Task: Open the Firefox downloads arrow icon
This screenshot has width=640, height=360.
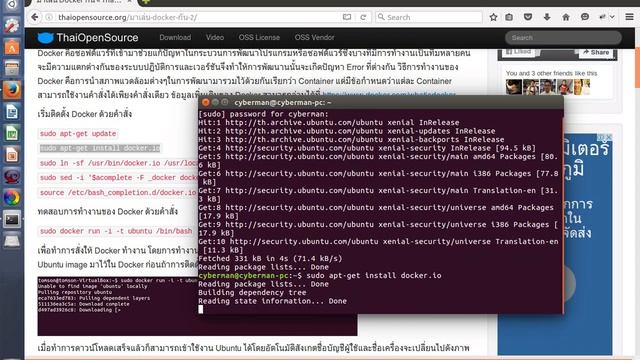Action: [547, 17]
